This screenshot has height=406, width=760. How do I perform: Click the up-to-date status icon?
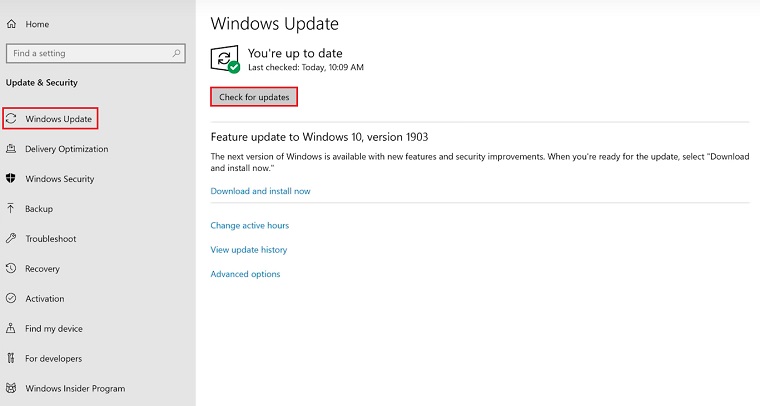tap(225, 59)
